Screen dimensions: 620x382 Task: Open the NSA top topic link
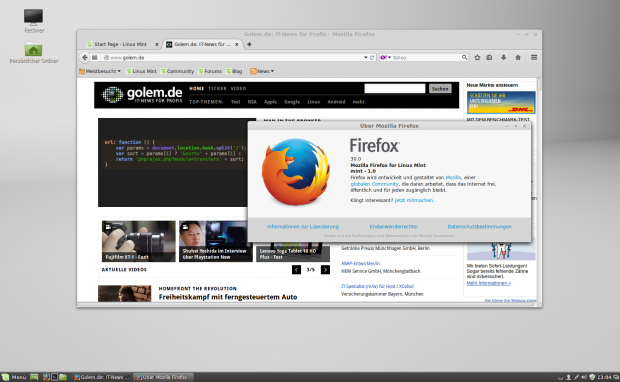point(252,102)
